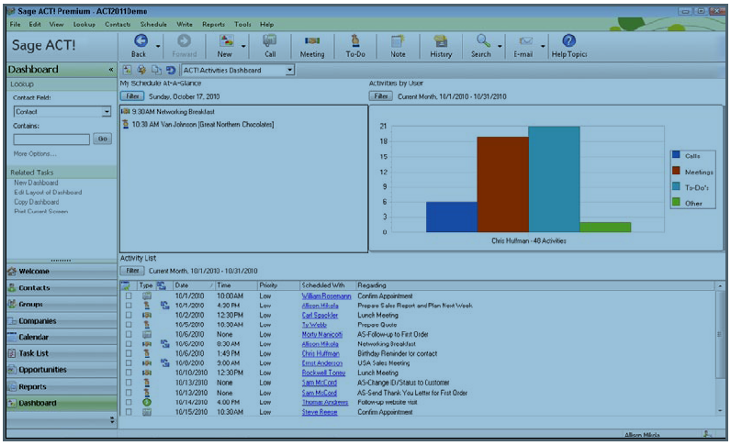
Task: Check the Birthday Reminder row checkbox
Action: point(128,354)
